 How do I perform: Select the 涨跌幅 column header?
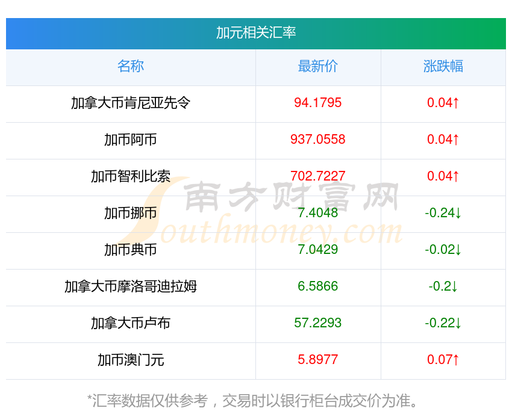(443, 66)
